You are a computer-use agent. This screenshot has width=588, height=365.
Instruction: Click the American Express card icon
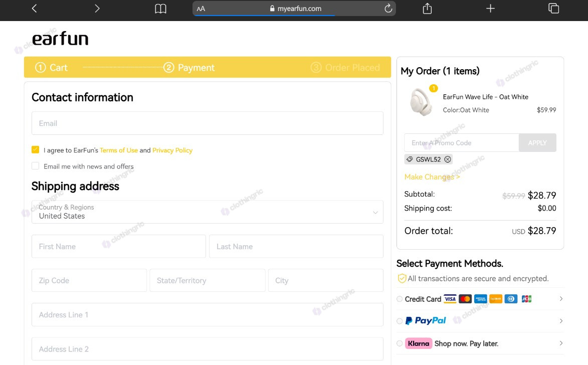(481, 299)
